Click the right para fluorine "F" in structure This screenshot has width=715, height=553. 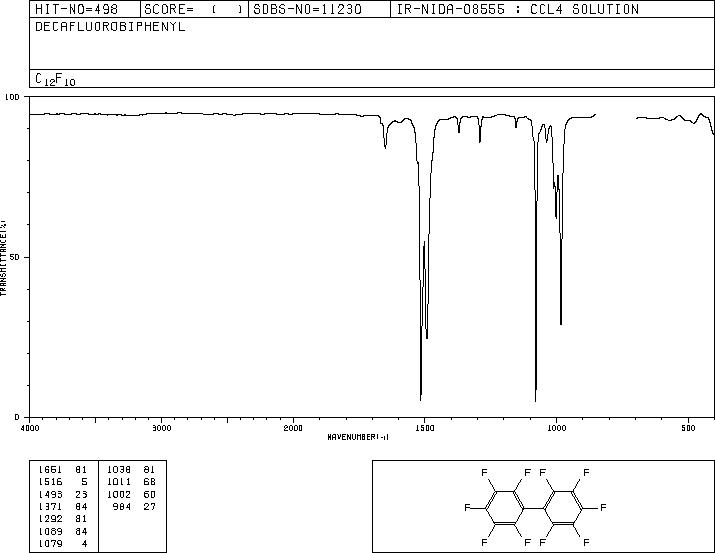[x=603, y=507]
